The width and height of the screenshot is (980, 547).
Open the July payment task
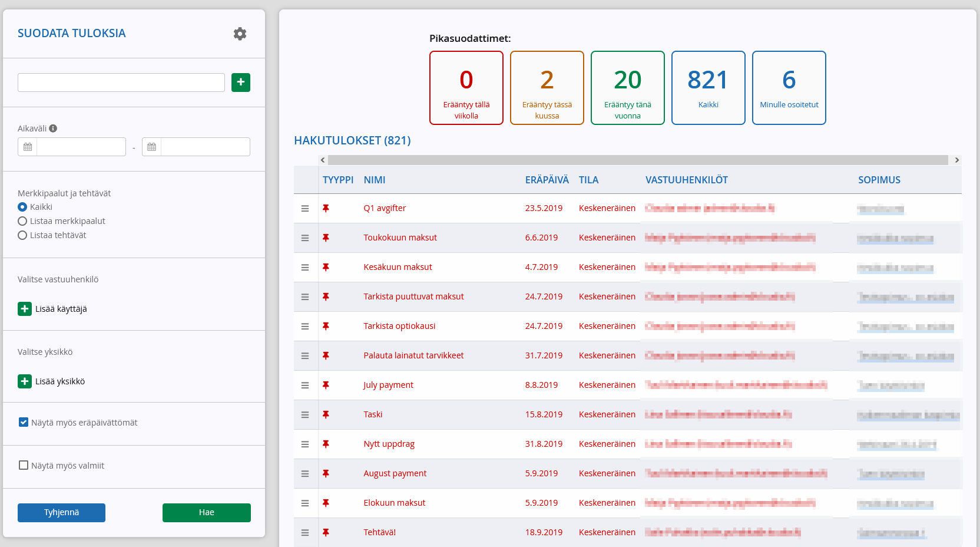point(389,385)
